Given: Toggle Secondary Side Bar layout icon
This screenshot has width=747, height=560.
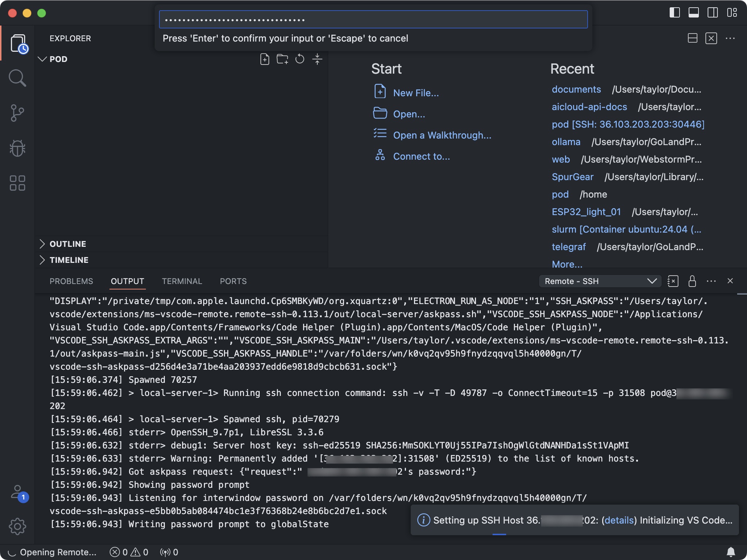Looking at the screenshot, I should pos(713,13).
